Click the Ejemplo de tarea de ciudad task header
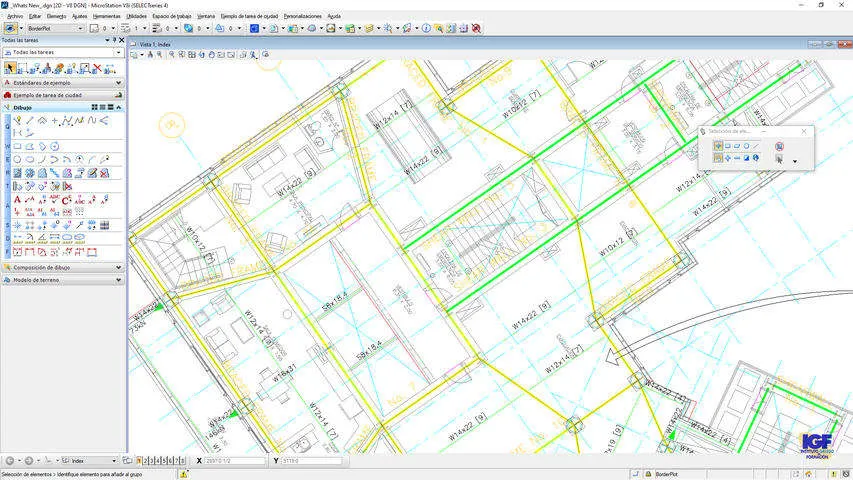This screenshot has width=853, height=480. pos(63,95)
